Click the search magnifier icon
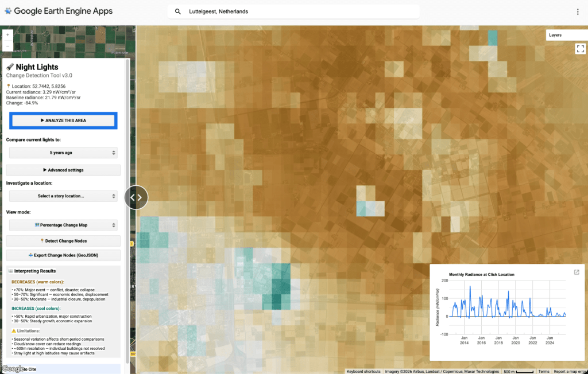 pos(178,11)
